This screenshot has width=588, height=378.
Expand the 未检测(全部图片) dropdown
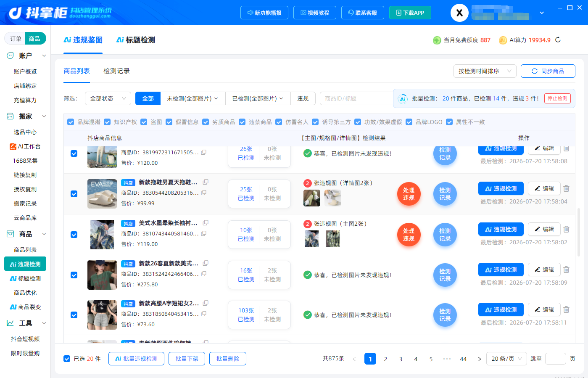point(193,98)
